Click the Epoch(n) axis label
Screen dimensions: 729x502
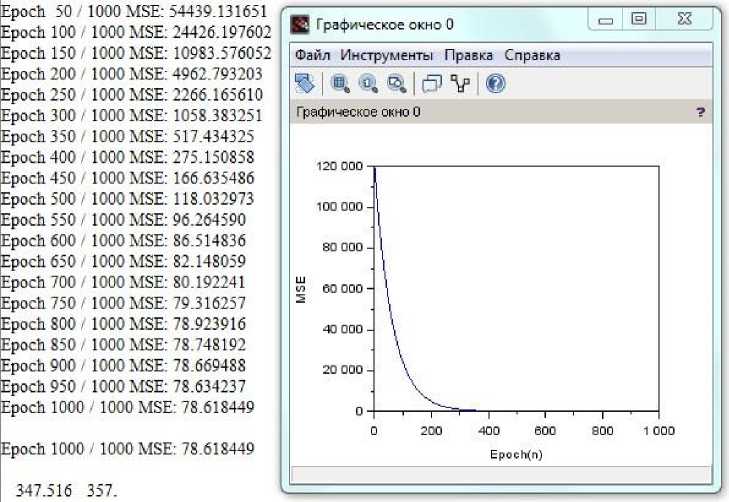[516, 454]
